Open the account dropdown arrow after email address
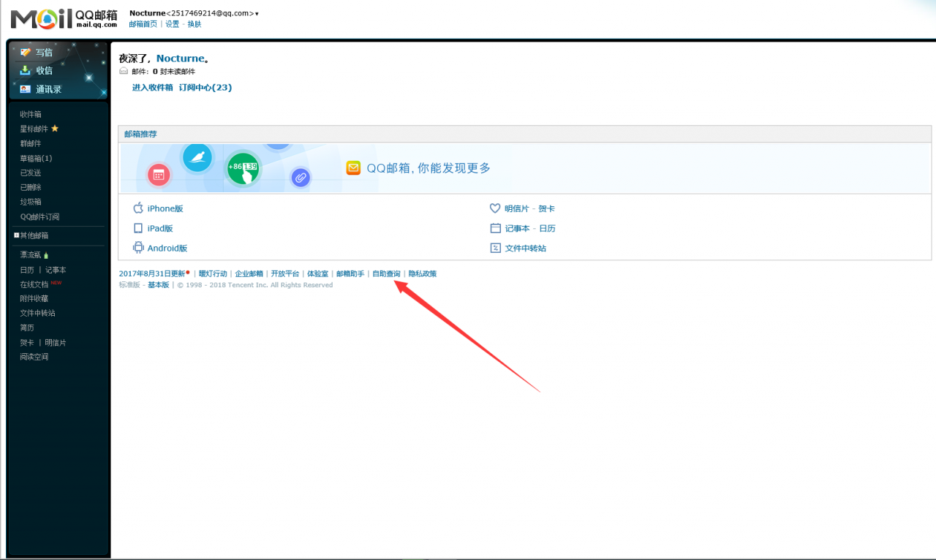 click(257, 14)
